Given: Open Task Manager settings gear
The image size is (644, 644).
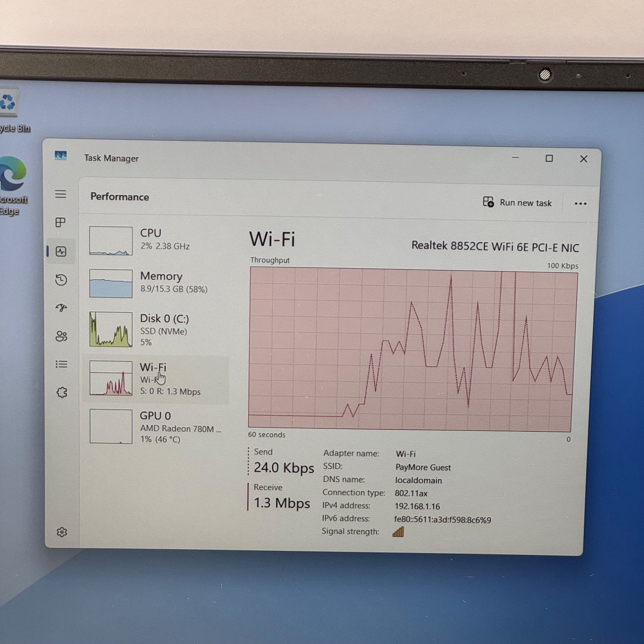Looking at the screenshot, I should 62,532.
